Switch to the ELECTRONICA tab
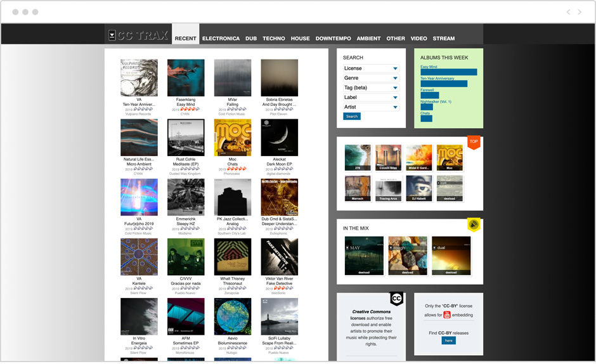Image resolution: width=596 pixels, height=364 pixels. pyautogui.click(x=221, y=39)
